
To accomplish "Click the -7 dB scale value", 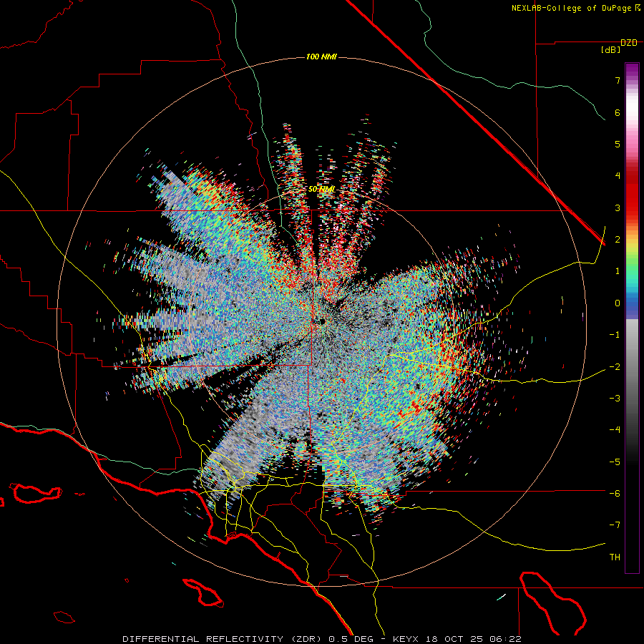I will [x=615, y=525].
